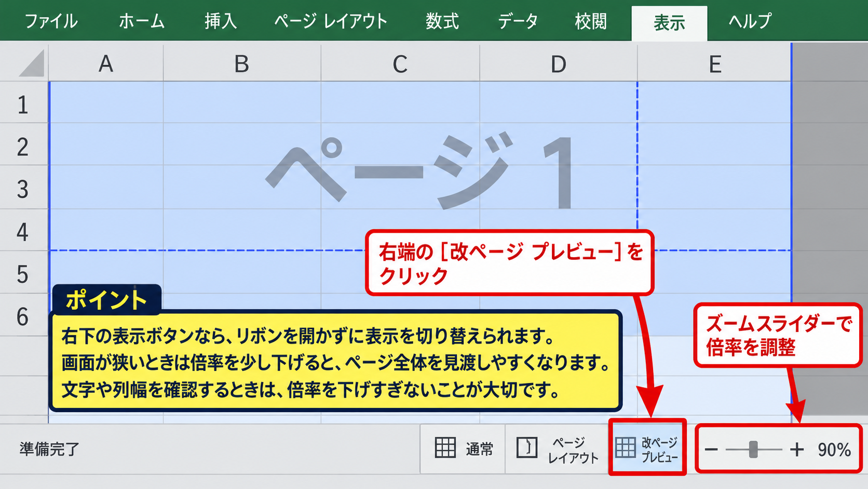Click the zoom in plus button

point(797,450)
